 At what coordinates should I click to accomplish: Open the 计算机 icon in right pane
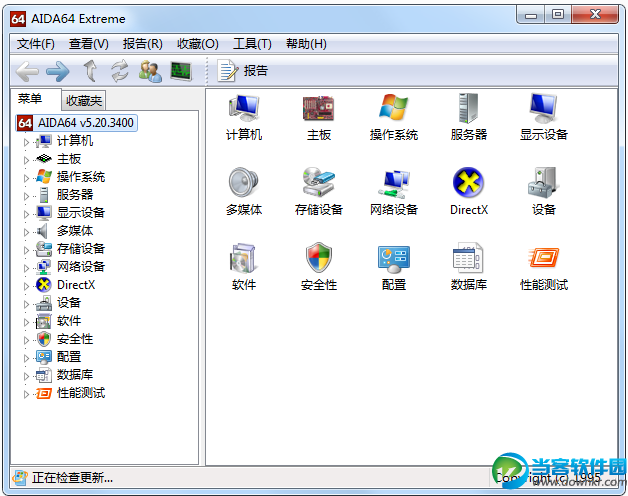(x=244, y=108)
